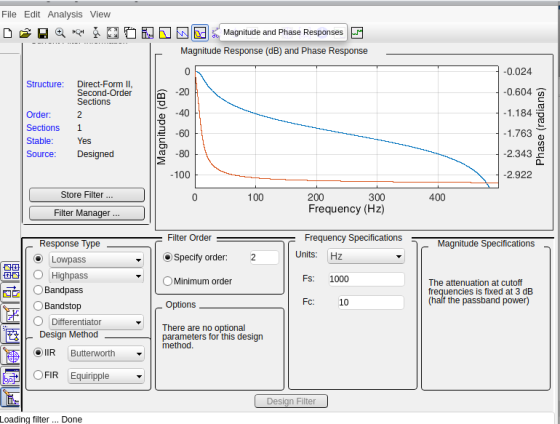Select the Minimum order option
This screenshot has height=424, width=560.
pos(198,281)
